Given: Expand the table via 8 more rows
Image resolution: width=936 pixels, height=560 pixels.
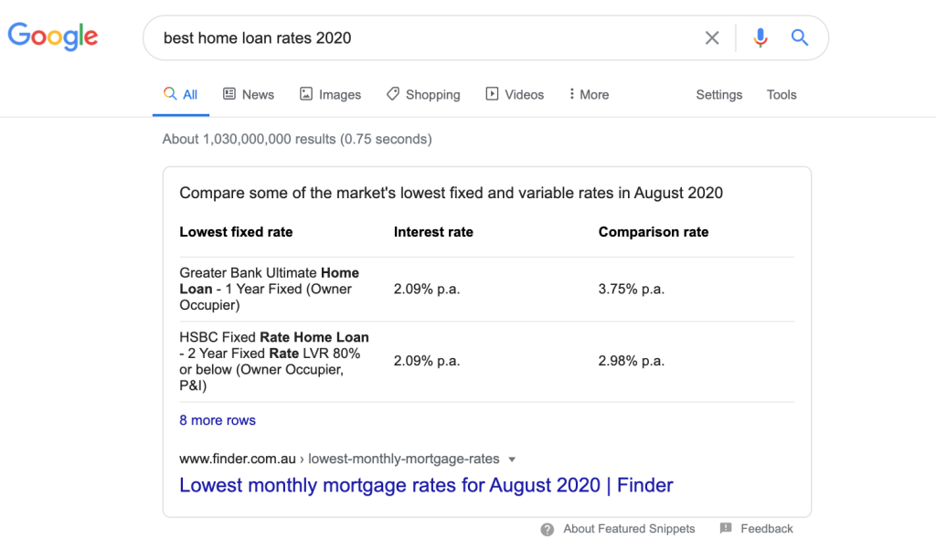Looking at the screenshot, I should [x=218, y=420].
